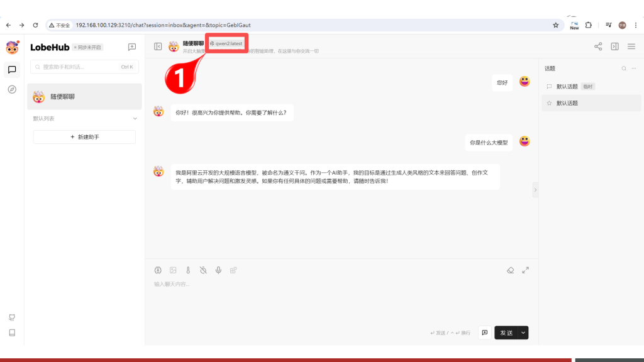
Task: Open the dropdown arrow beside 发送 button
Action: tap(523, 332)
